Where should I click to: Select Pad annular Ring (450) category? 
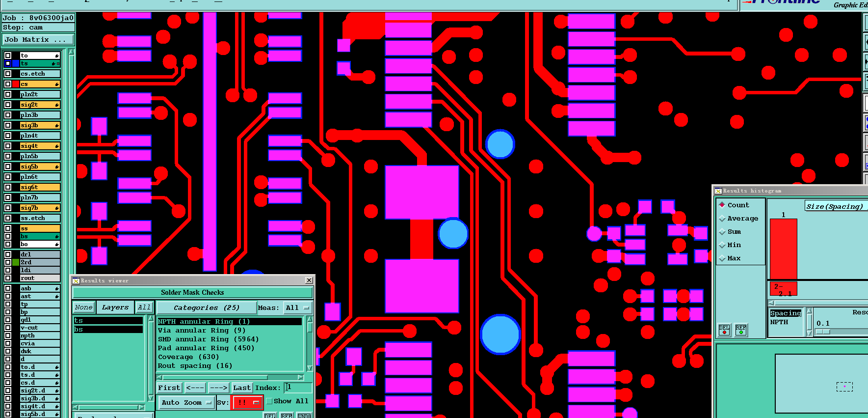(230, 348)
